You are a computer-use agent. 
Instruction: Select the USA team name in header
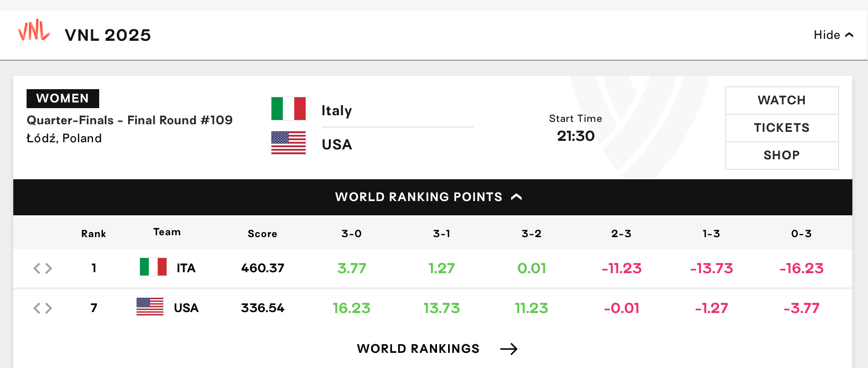[x=336, y=144]
